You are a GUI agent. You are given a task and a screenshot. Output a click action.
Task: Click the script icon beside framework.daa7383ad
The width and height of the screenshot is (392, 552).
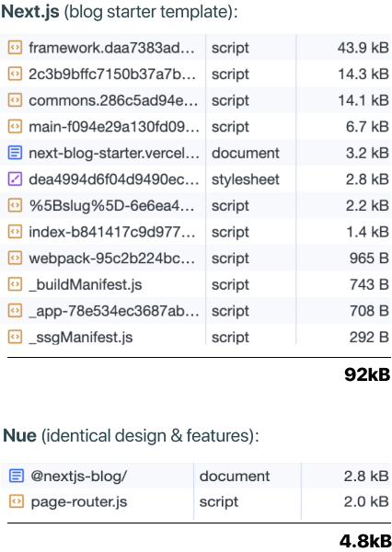15,47
